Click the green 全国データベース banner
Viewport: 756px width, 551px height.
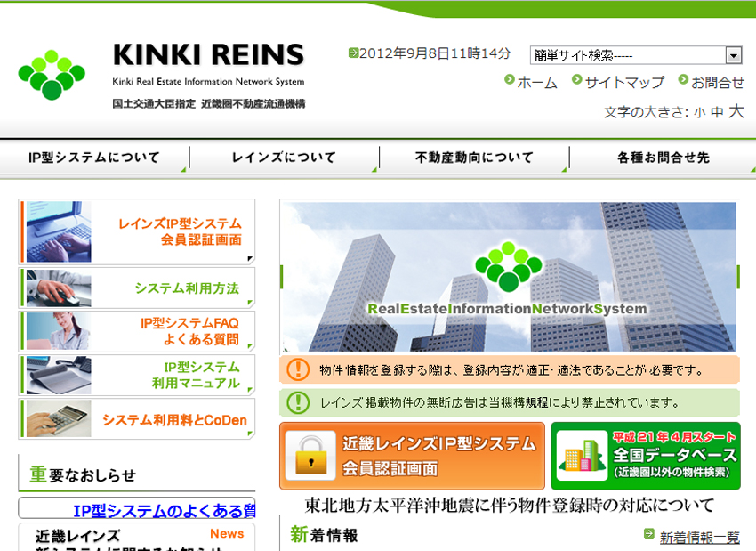point(646,456)
